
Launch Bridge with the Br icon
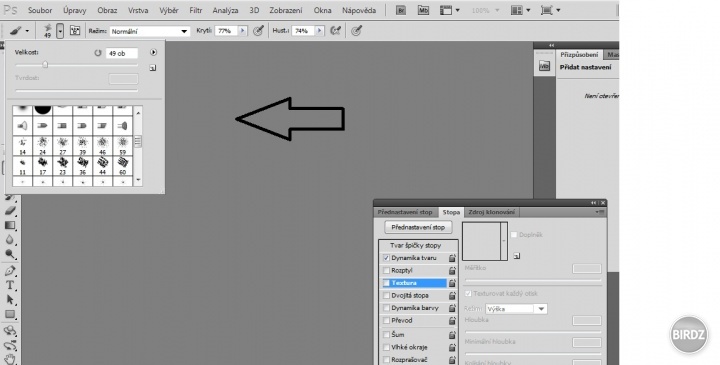(401, 10)
